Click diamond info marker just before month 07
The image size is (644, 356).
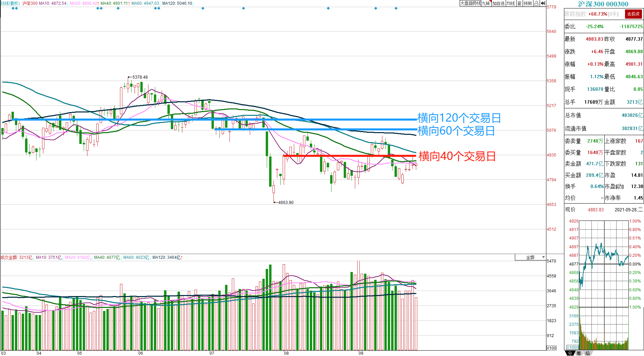(x=203, y=8)
